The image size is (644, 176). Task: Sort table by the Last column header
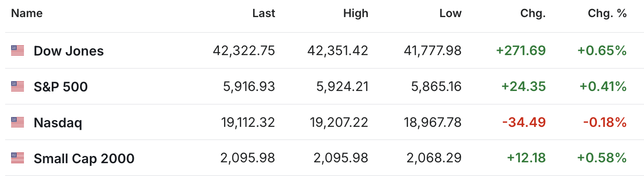tap(264, 13)
